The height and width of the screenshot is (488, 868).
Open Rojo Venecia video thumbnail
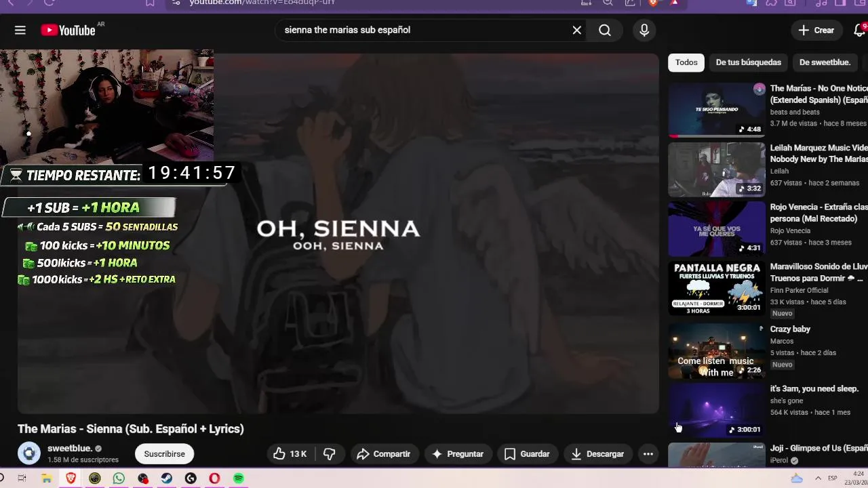[717, 229]
